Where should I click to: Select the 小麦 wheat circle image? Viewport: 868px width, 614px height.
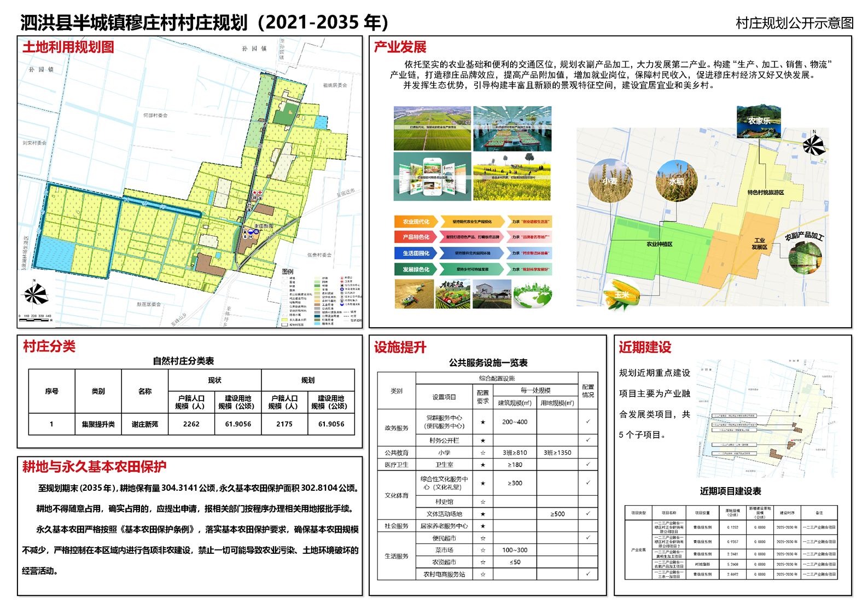pyautogui.click(x=610, y=181)
